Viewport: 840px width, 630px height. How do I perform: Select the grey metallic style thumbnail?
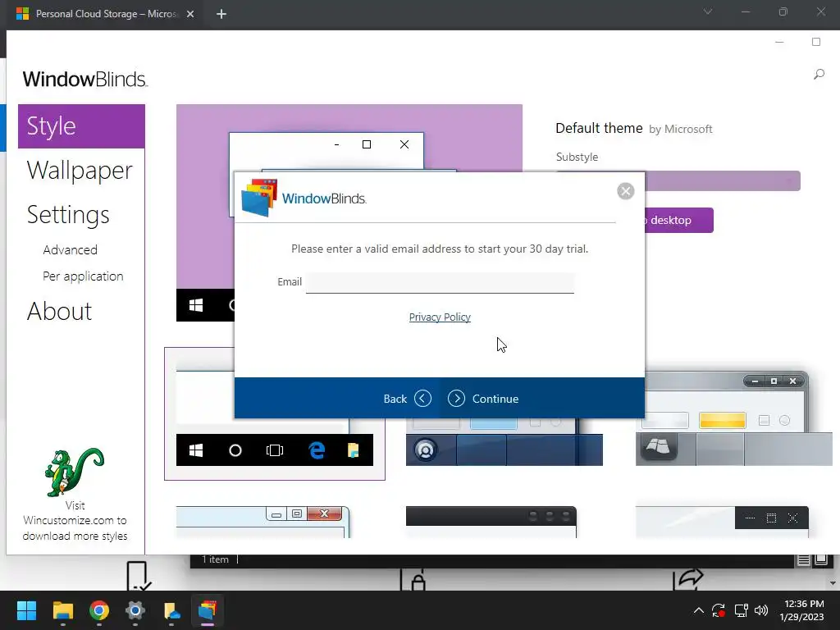point(734,419)
